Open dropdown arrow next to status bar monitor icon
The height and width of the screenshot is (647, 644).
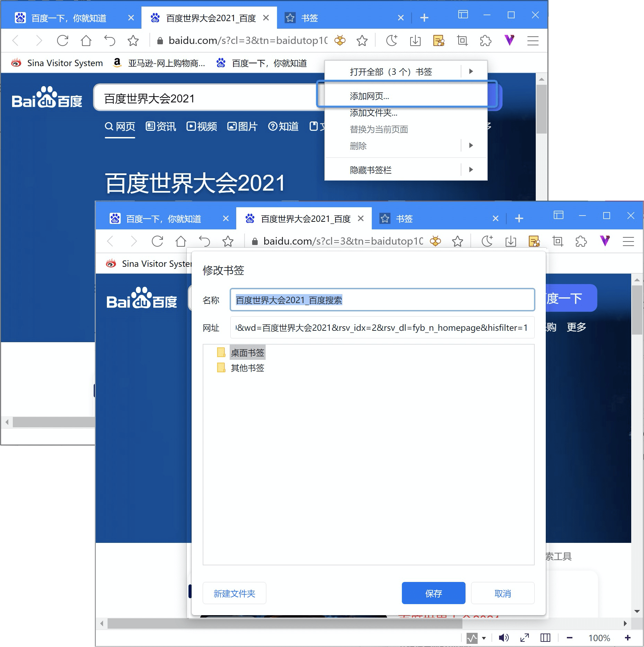(x=484, y=638)
